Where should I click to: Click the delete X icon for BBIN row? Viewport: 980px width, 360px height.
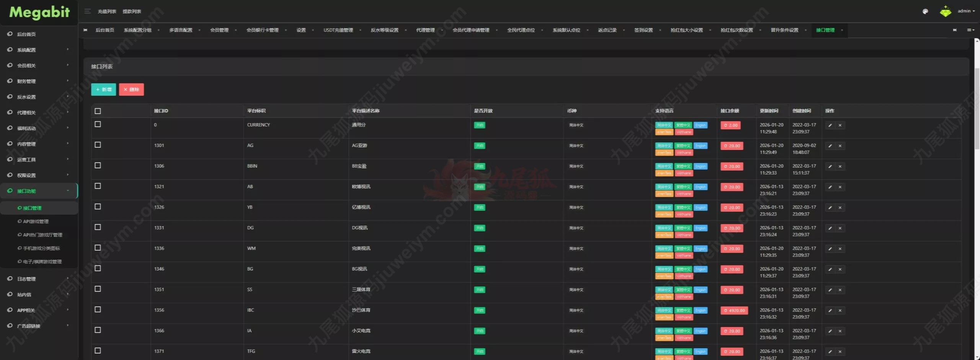(840, 166)
